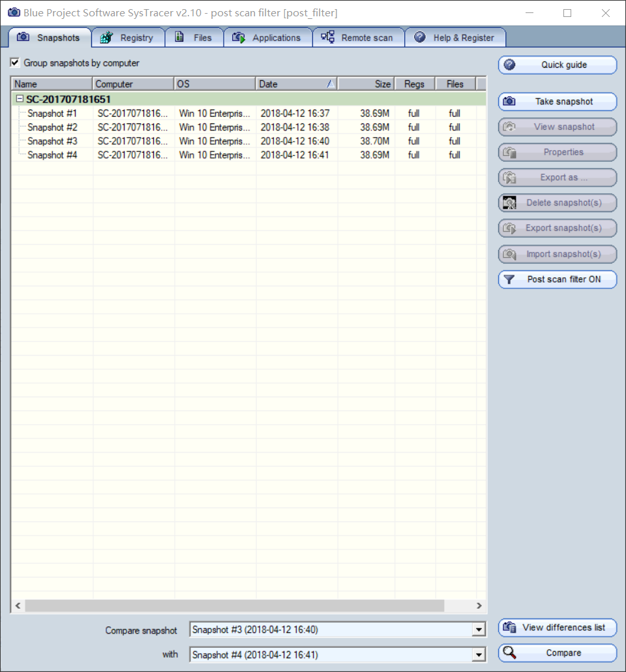Click the Files column header in list
This screenshot has width=626, height=672.
[x=455, y=84]
